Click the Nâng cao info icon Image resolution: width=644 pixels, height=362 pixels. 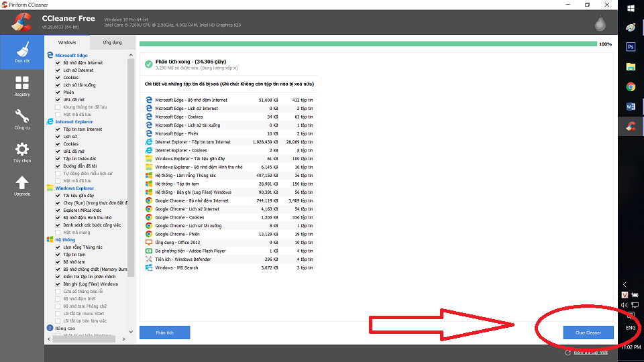[50, 328]
